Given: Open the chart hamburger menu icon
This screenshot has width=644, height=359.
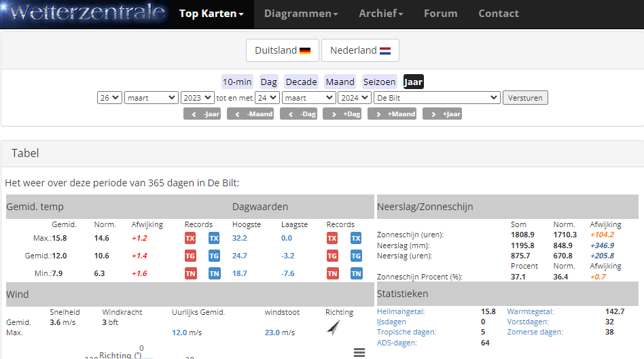Looking at the screenshot, I should [359, 352].
